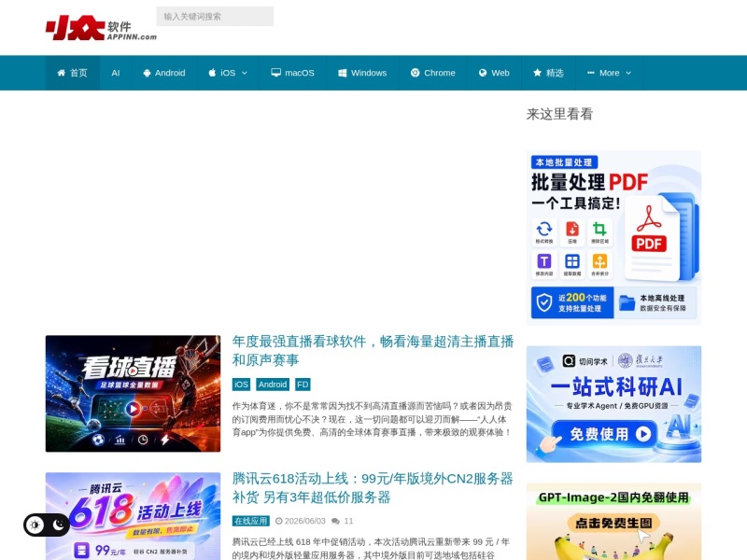Click the Chrome browser icon
747x560 pixels.
(415, 73)
